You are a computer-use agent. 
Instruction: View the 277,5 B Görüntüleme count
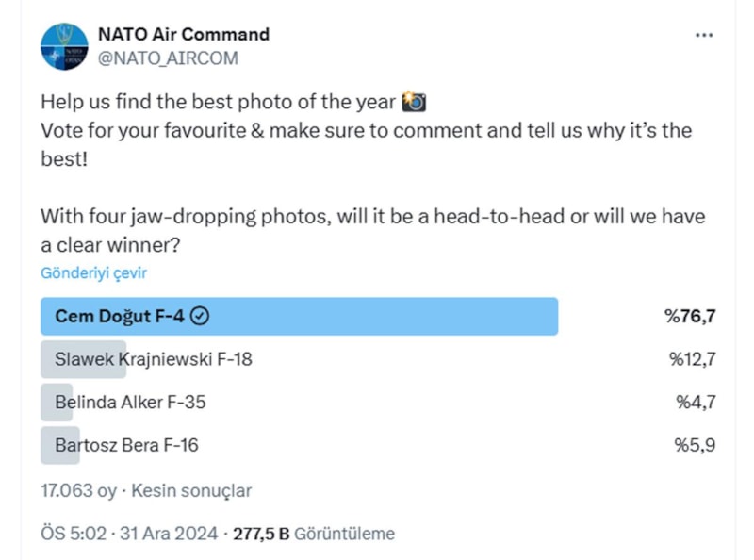[x=314, y=534]
